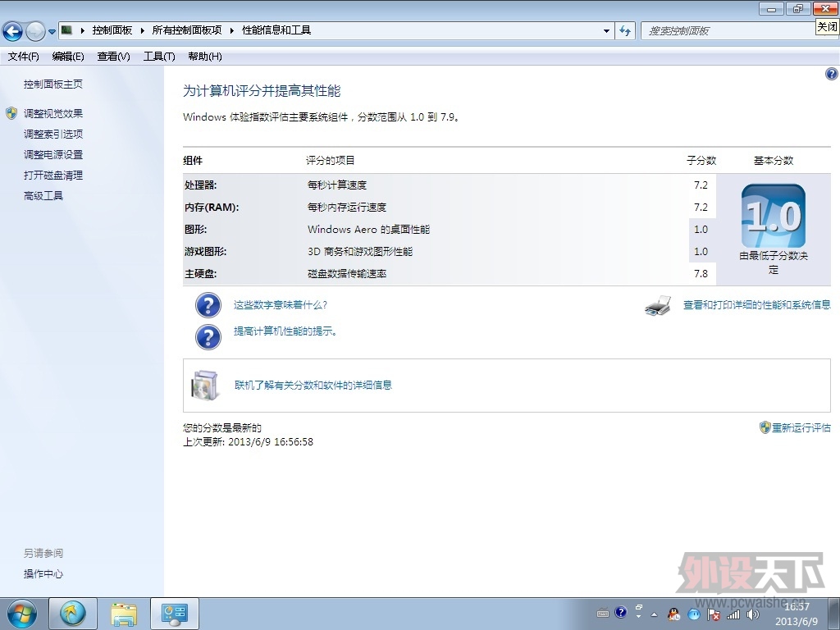Click the Control Panel taskbar button
The width and height of the screenshot is (840, 630).
point(175,614)
